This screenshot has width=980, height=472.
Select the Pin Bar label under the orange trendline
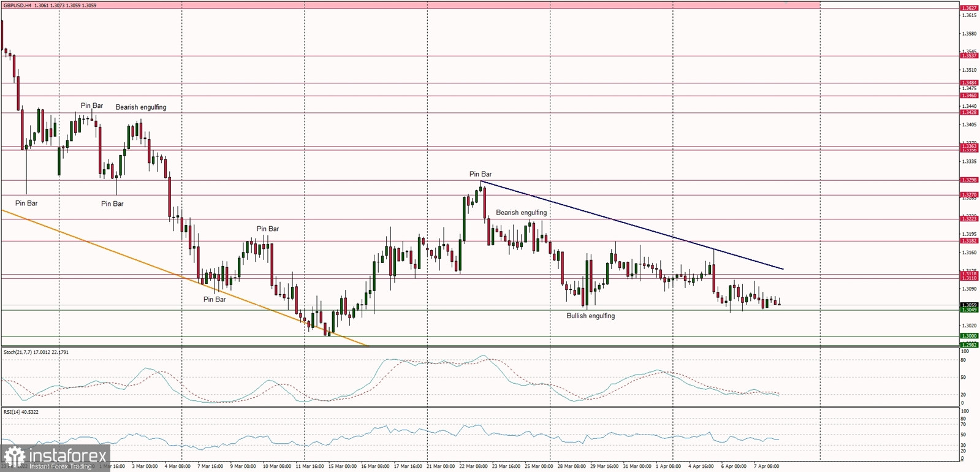pos(215,300)
